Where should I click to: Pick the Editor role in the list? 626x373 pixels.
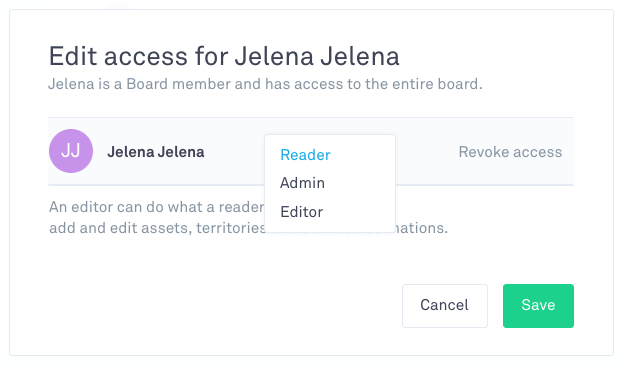pos(301,212)
